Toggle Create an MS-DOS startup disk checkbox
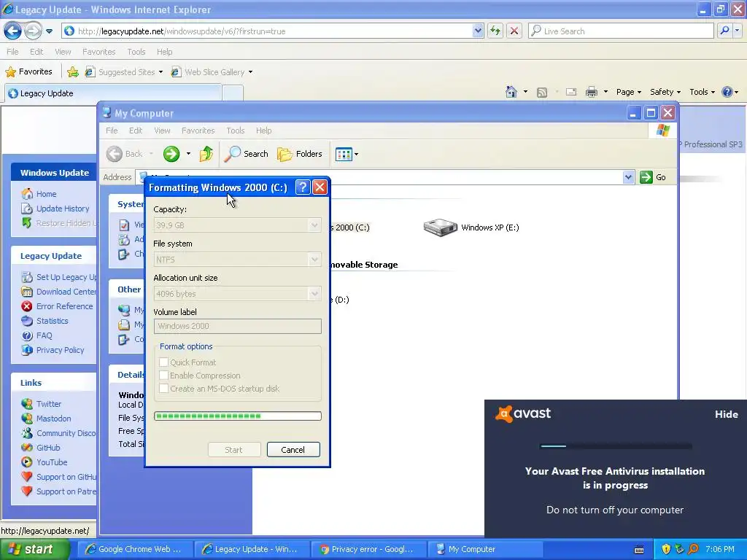747x560 pixels. point(164,389)
